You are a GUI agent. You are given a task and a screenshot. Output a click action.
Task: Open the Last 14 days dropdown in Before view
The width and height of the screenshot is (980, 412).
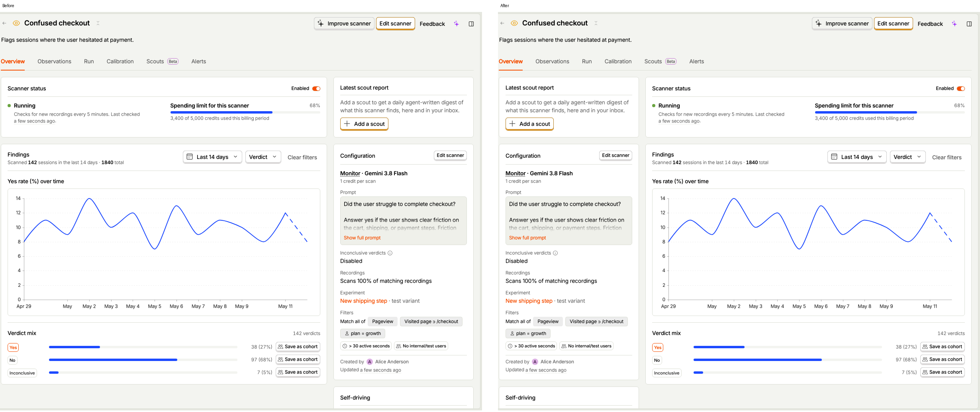pyautogui.click(x=212, y=157)
